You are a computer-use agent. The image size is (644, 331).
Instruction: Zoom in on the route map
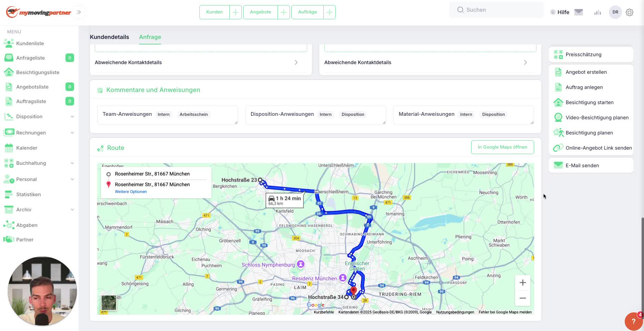coord(522,283)
